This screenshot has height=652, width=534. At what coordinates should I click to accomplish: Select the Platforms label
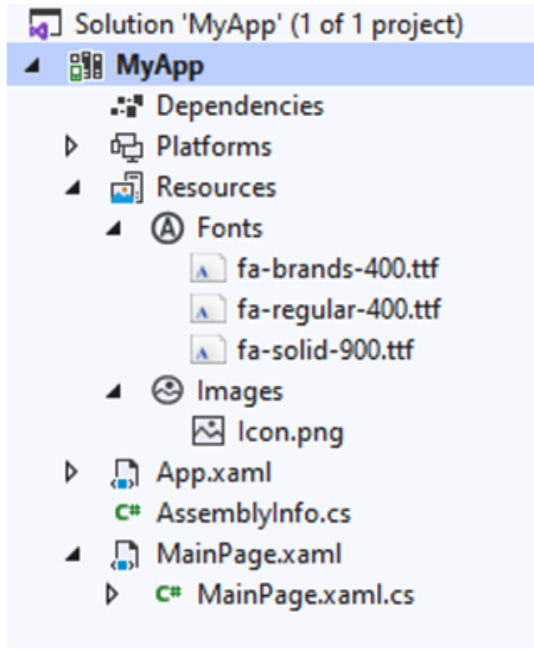pyautogui.click(x=214, y=146)
